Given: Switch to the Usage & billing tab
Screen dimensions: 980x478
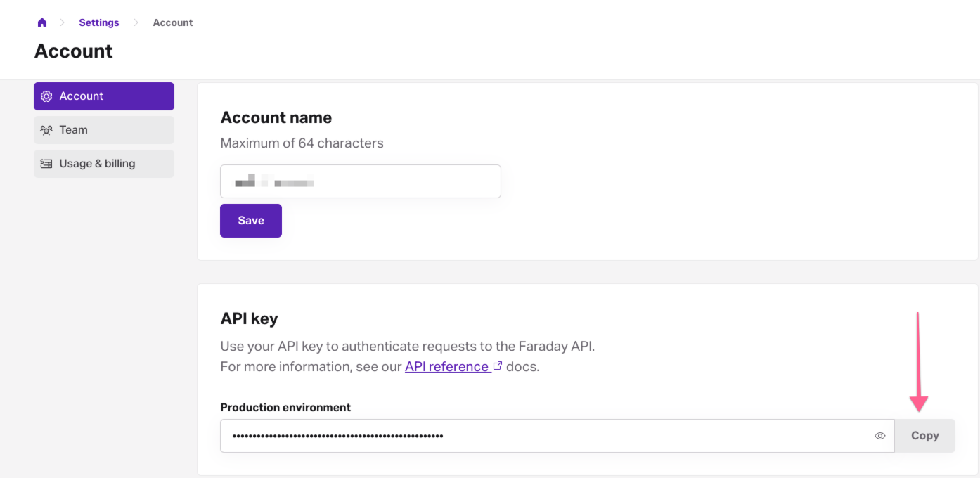Looking at the screenshot, I should click(104, 164).
